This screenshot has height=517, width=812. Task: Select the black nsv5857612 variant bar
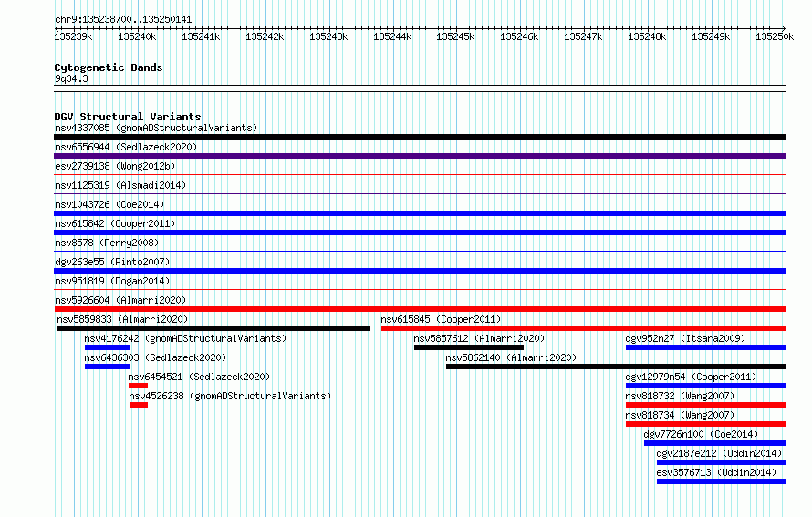click(469, 347)
